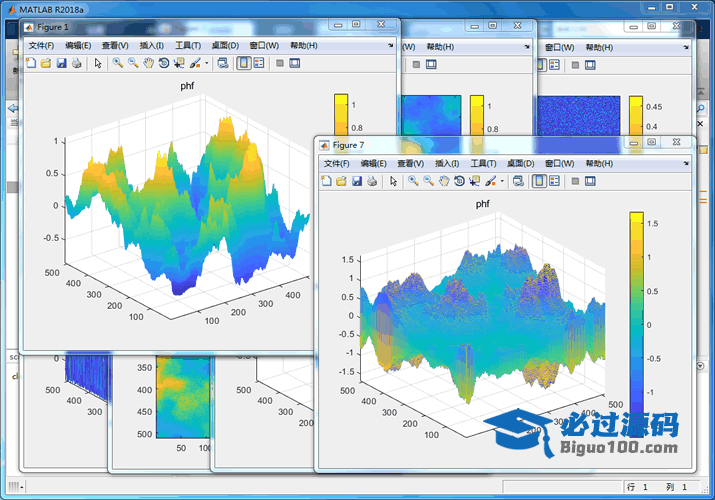Click Show Plot Tools in Figure 1

click(295, 63)
